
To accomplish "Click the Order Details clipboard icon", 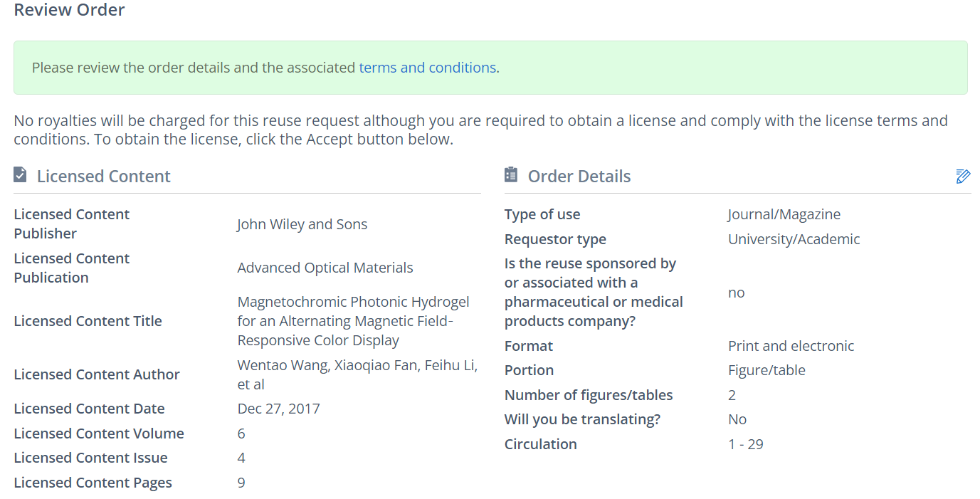I will click(x=511, y=175).
